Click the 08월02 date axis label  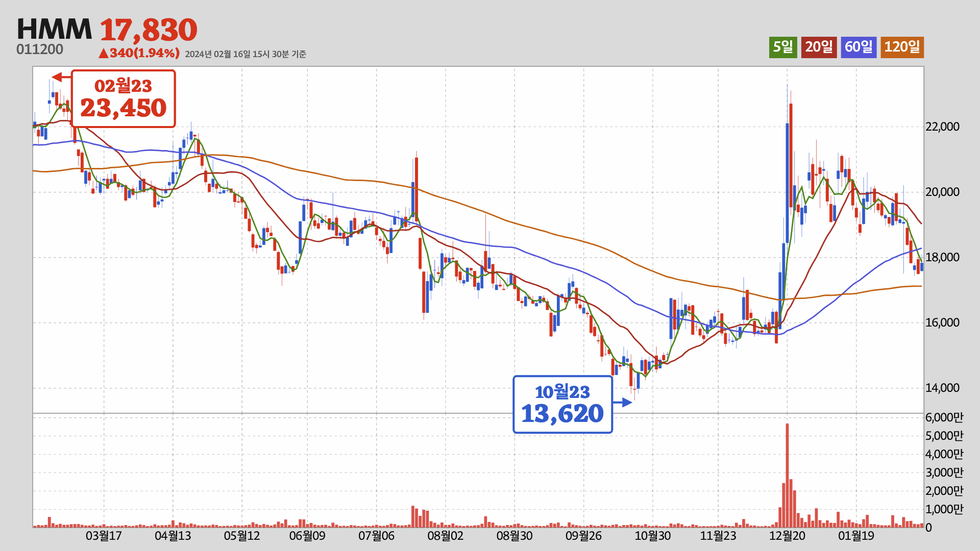coord(446,536)
